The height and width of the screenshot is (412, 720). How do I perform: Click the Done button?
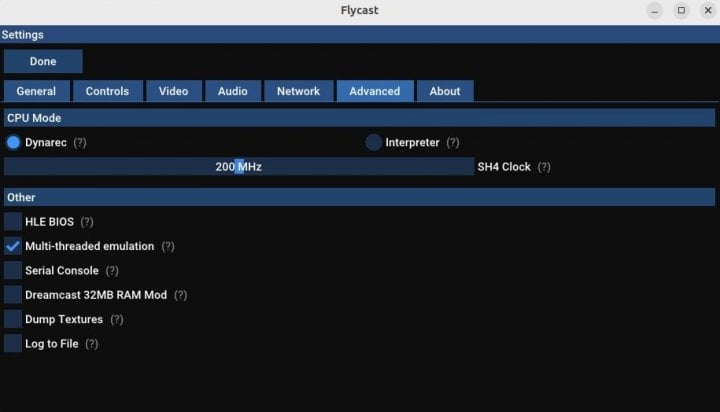tap(43, 62)
